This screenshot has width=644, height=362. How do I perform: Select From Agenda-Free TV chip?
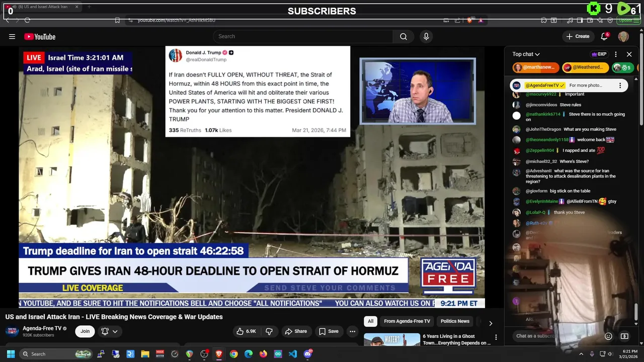coord(407,321)
